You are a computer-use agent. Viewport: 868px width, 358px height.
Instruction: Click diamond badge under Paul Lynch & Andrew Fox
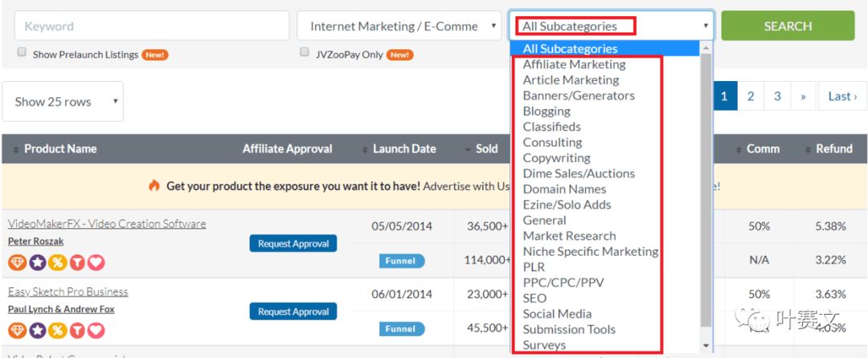point(17,331)
